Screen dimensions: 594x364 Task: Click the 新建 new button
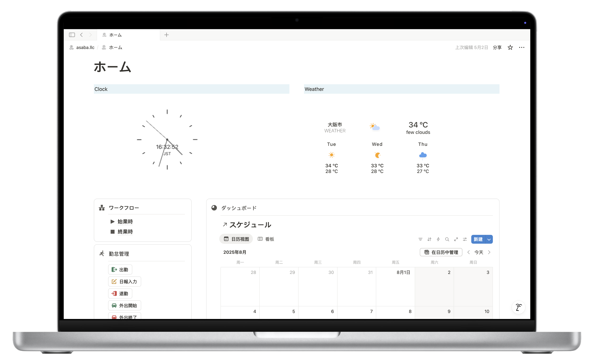478,239
